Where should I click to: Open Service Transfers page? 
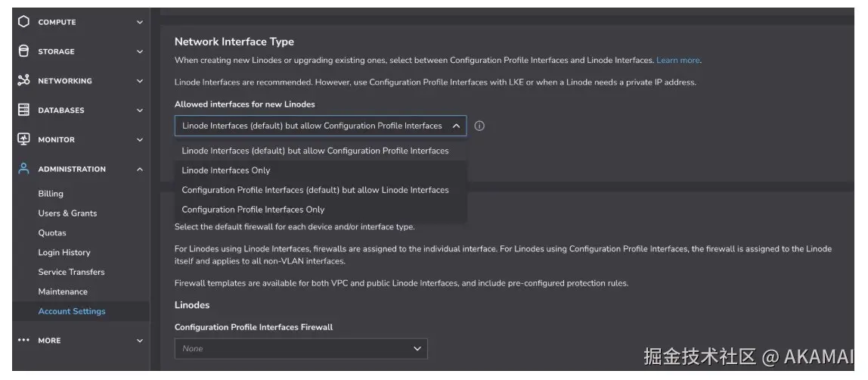[x=71, y=272]
